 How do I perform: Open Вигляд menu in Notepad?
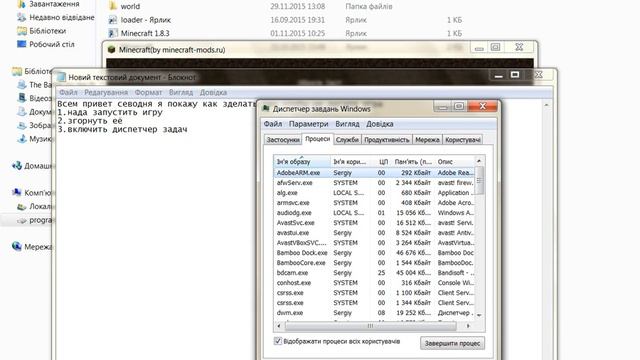point(181,93)
